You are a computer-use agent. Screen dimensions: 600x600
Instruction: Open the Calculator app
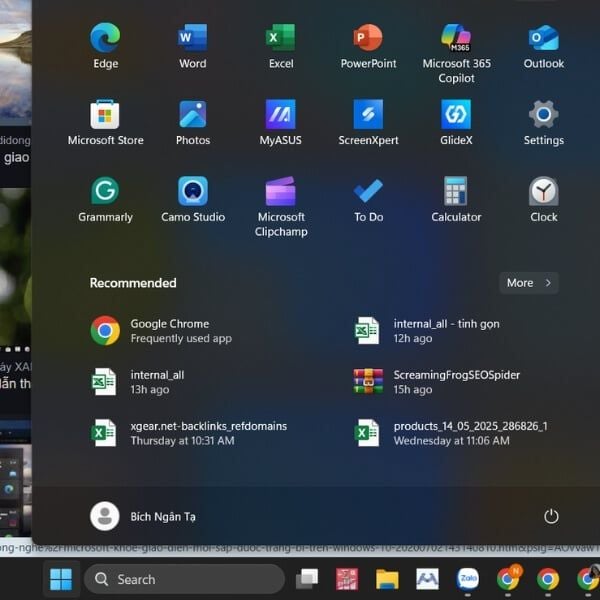tap(456, 200)
